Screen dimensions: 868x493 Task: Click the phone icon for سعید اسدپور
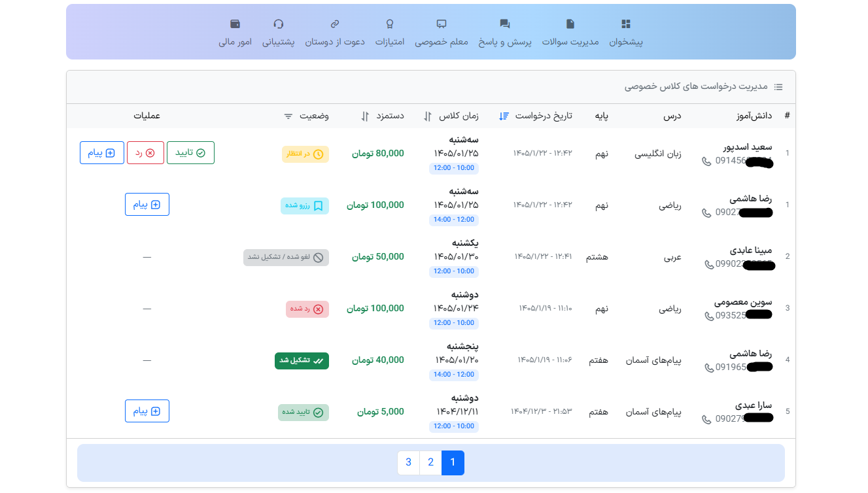706,161
